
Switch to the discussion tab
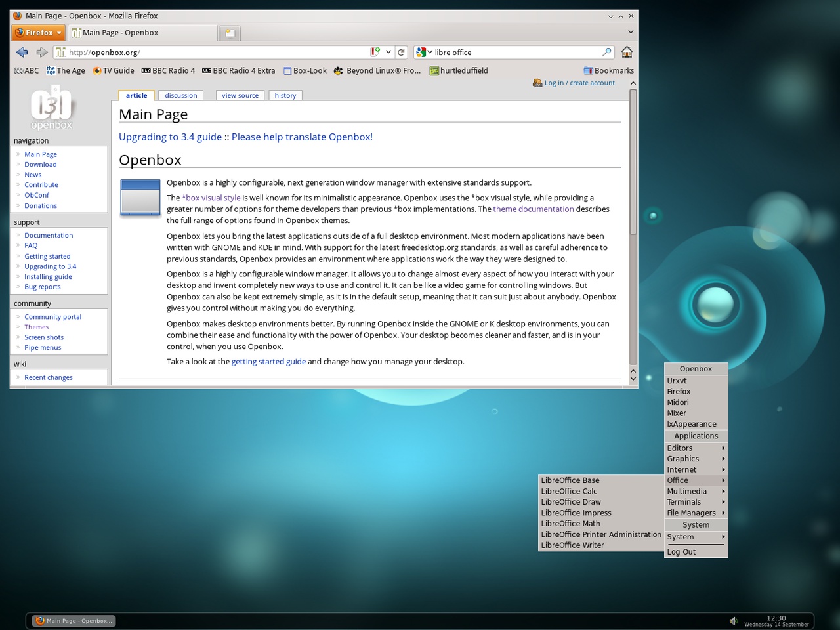click(x=181, y=96)
